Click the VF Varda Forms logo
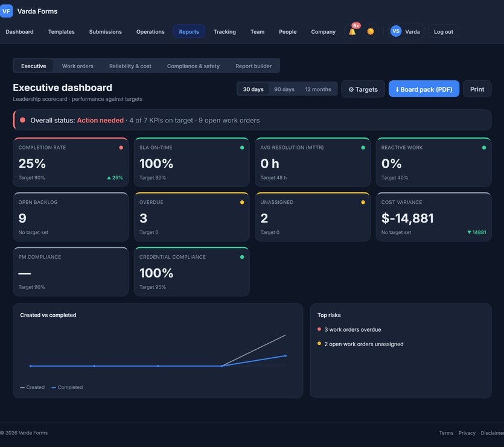The height and width of the screenshot is (447, 504). pos(29,11)
